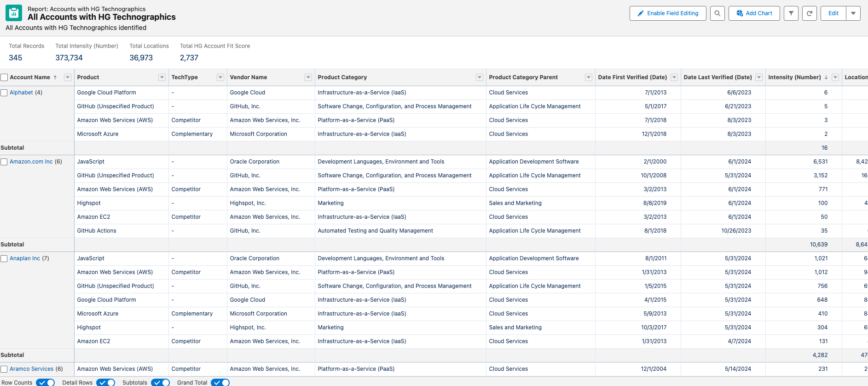Click Oracle Corporation vendor in Anaplan group
This screenshot has width=868, height=386.
point(255,258)
